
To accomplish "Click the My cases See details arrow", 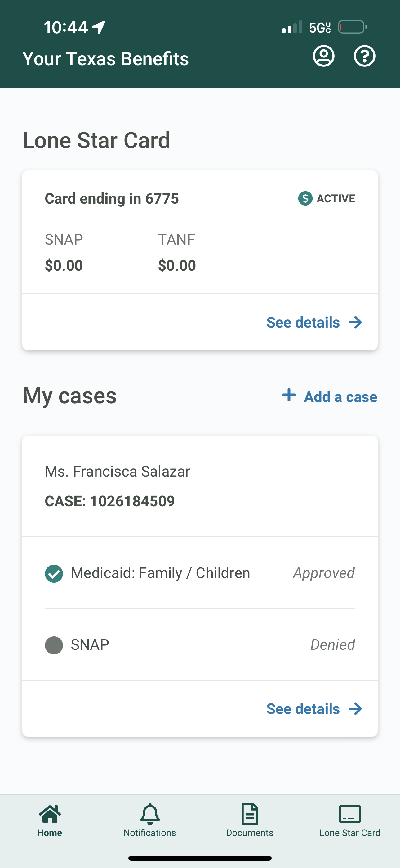I will click(x=355, y=709).
